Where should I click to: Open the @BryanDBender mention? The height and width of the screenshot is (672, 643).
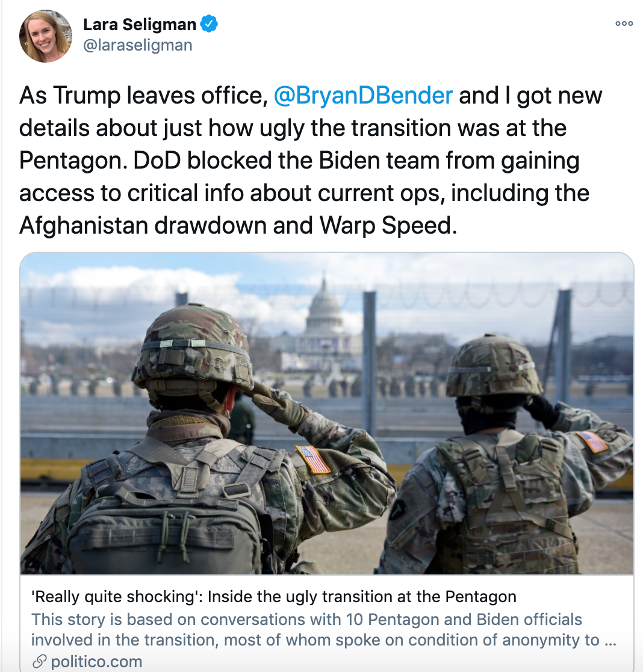click(x=363, y=95)
